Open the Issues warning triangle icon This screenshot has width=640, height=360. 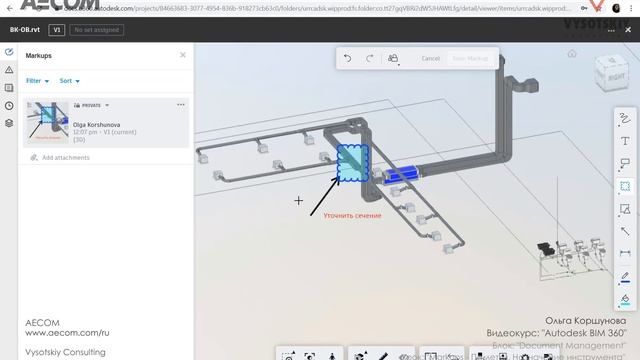tap(9, 70)
